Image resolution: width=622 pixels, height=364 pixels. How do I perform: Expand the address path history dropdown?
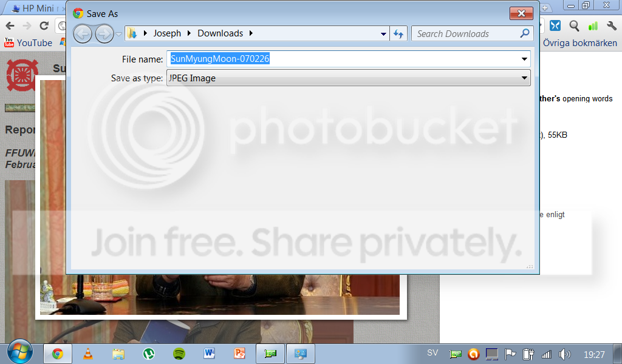point(383,33)
